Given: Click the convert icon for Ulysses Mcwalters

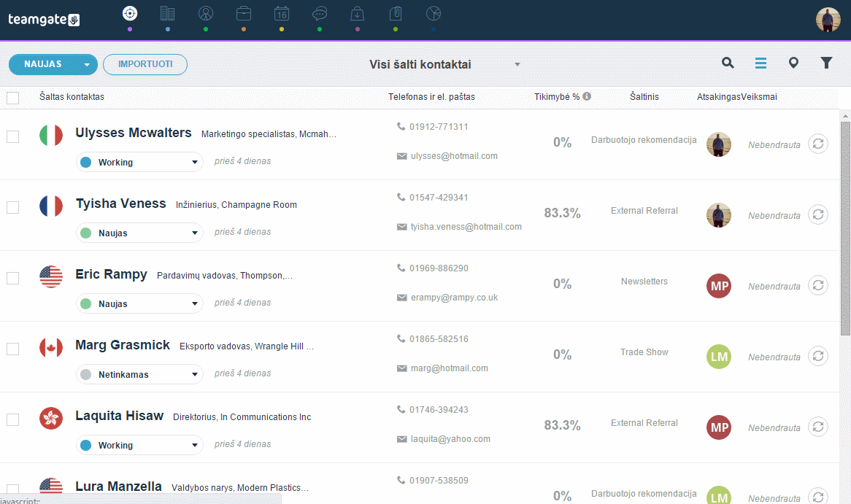Looking at the screenshot, I should point(818,144).
